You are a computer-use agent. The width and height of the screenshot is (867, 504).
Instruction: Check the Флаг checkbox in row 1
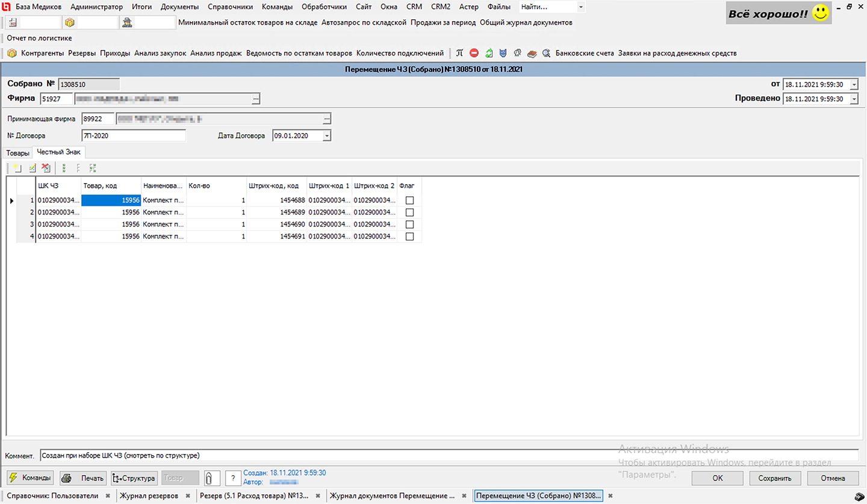click(409, 201)
